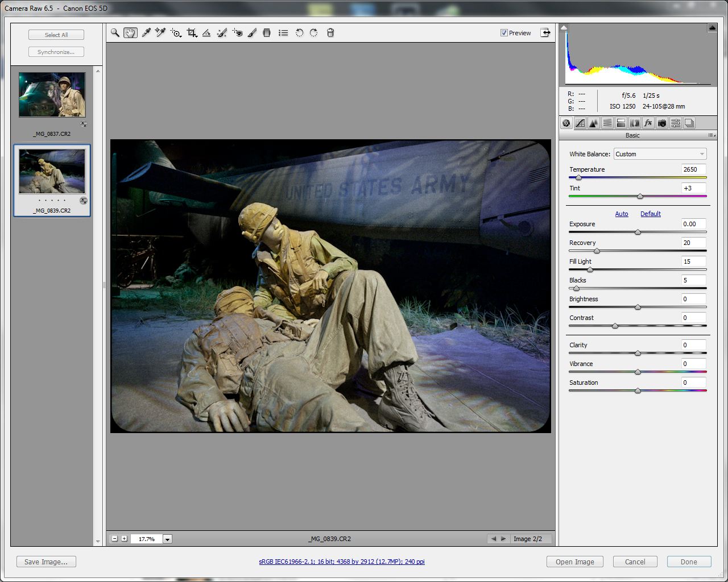
Task: Switch to the Split Toning tab
Action: (621, 123)
